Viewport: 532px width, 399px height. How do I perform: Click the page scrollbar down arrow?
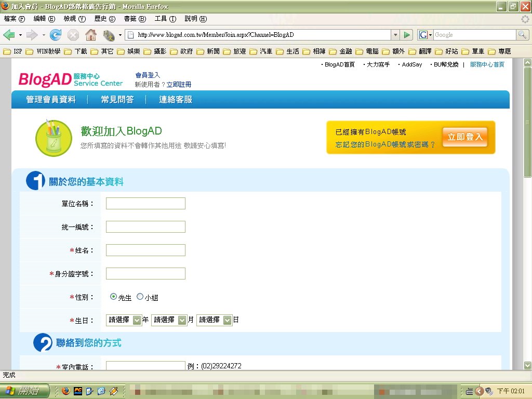(527, 365)
